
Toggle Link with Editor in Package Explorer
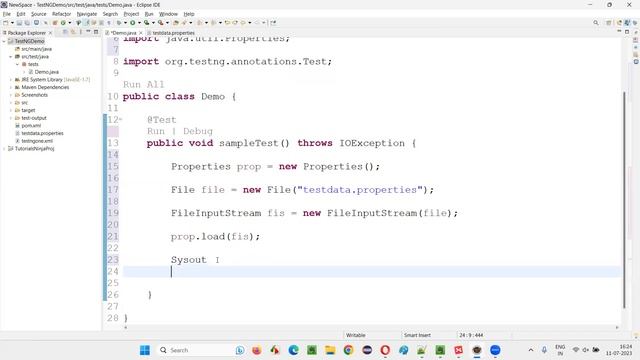coord(73,32)
